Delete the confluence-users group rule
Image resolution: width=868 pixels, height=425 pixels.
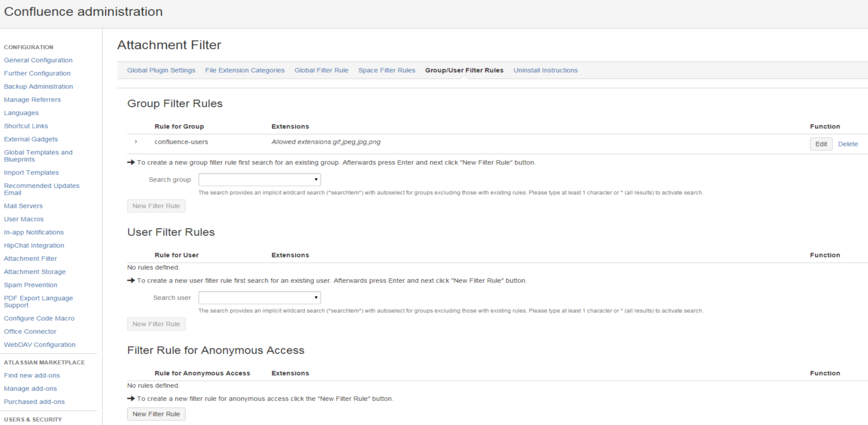coord(848,144)
